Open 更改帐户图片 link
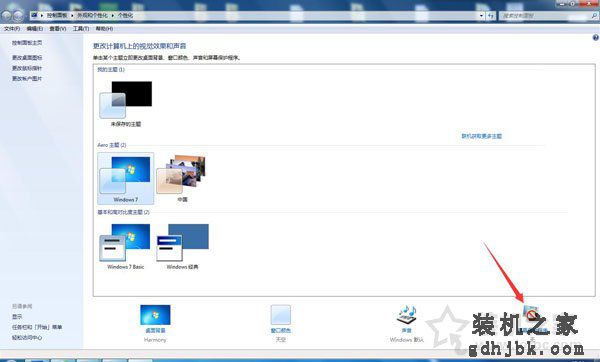Image resolution: width=600 pixels, height=362 pixels. (x=27, y=78)
